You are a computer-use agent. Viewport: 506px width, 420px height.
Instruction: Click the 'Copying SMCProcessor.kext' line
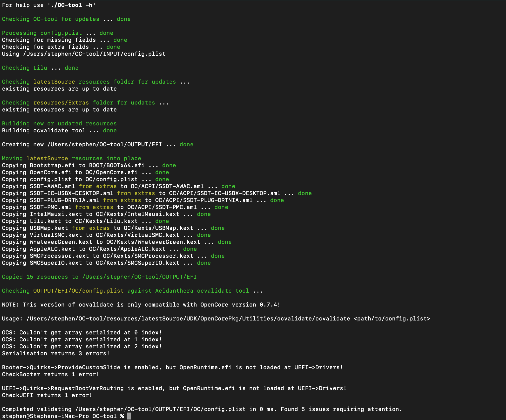pyautogui.click(x=113, y=256)
